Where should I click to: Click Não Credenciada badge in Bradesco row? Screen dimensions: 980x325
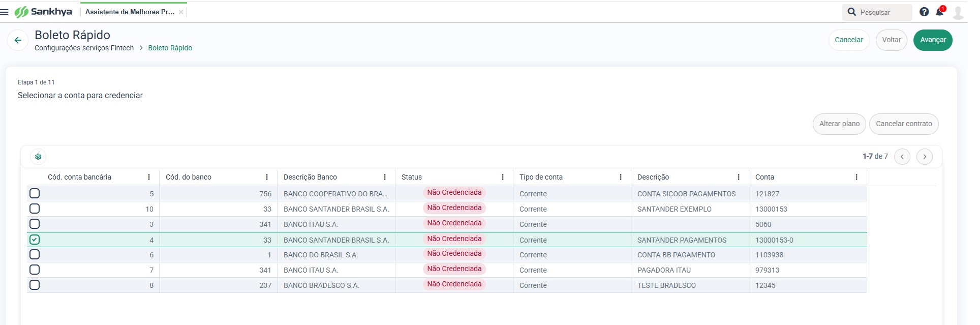(x=454, y=284)
